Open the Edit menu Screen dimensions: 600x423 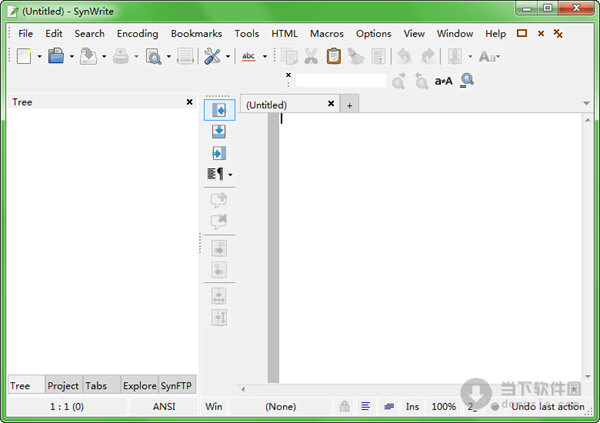(54, 34)
